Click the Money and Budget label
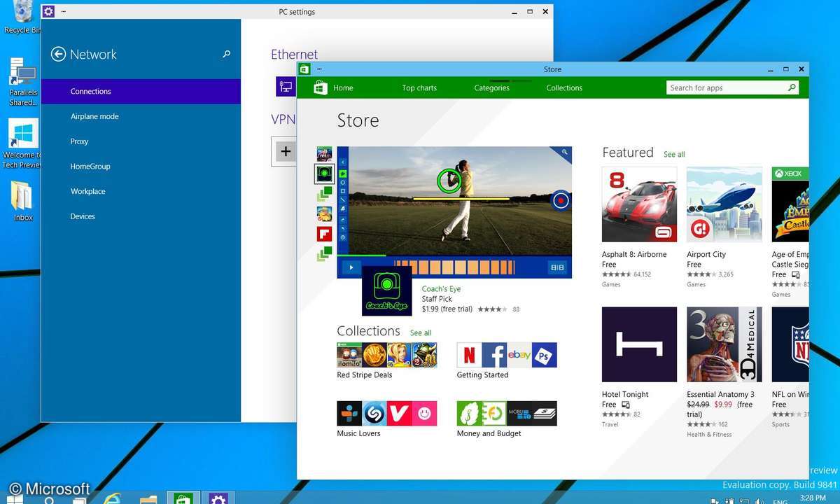 tap(489, 433)
